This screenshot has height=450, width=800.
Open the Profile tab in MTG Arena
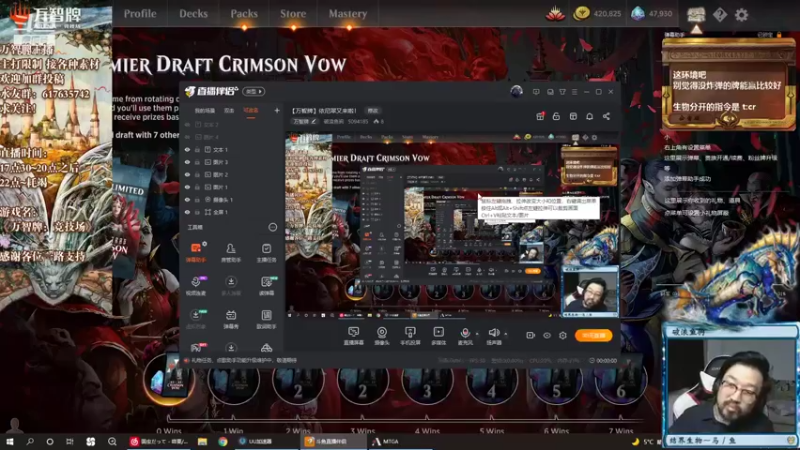tap(140, 14)
